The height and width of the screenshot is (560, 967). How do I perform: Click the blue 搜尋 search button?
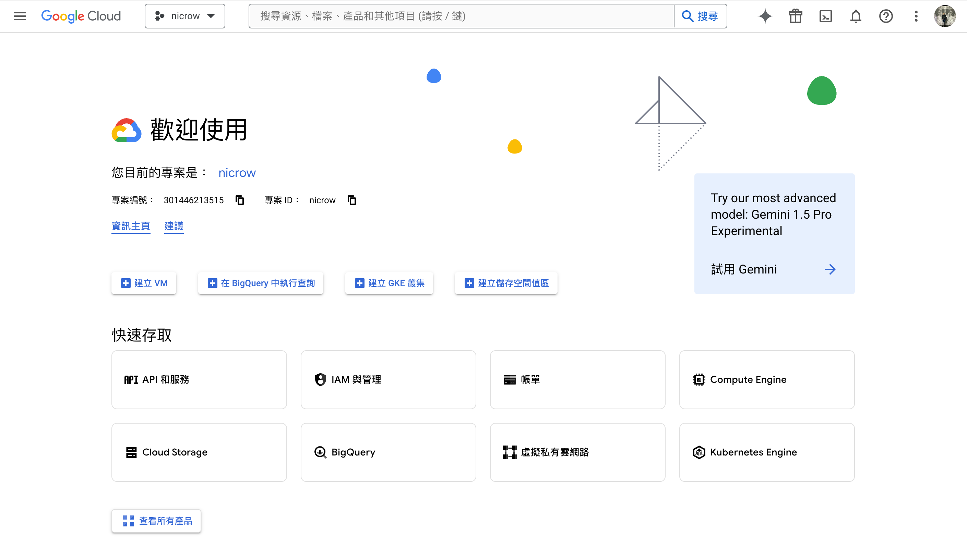coord(700,16)
